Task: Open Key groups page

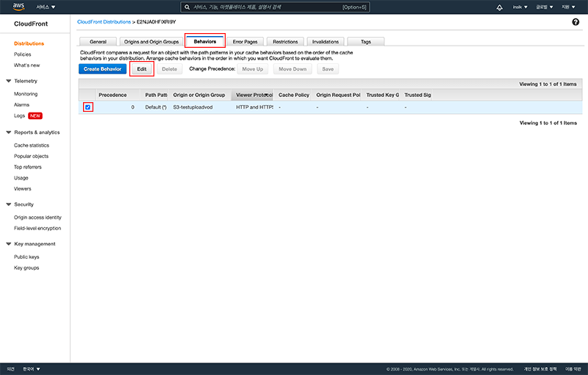Action: pos(26,268)
